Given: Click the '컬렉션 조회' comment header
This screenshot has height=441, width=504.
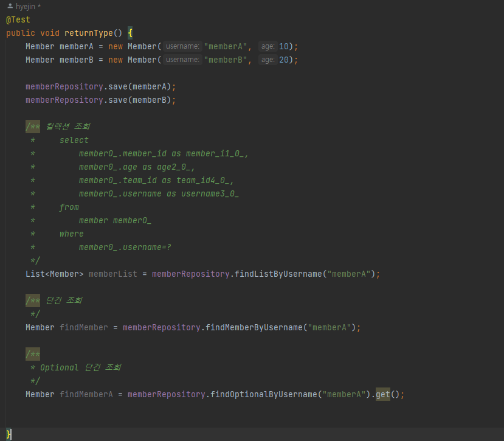Looking at the screenshot, I should tap(68, 127).
